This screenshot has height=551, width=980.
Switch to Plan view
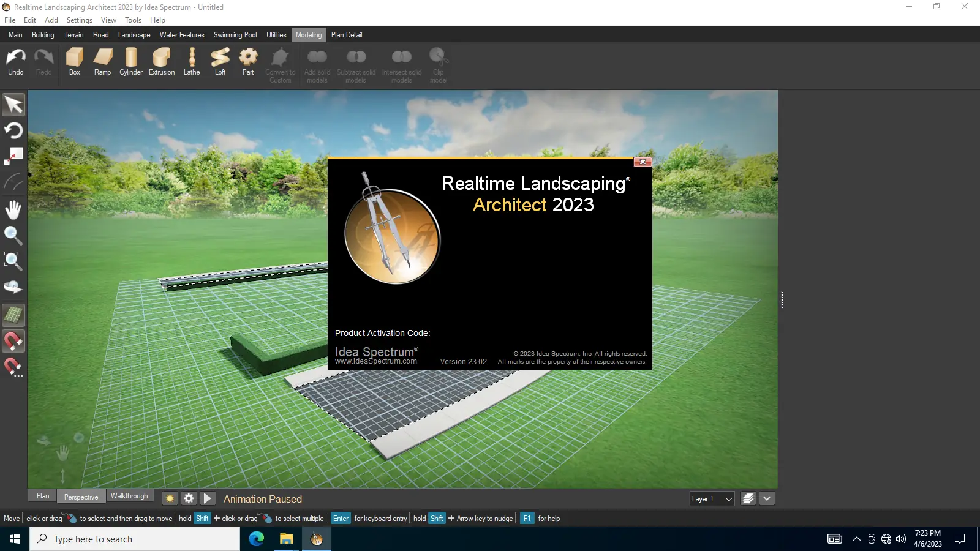(43, 496)
